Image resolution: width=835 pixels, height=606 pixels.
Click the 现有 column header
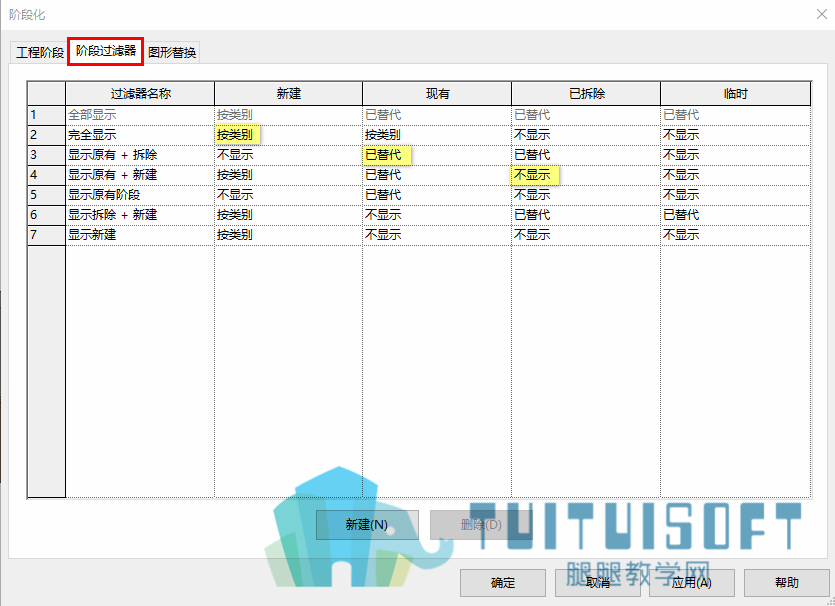pyautogui.click(x=437, y=94)
